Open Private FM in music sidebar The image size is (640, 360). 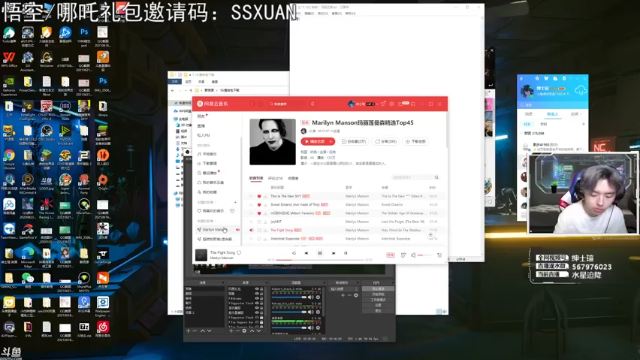click(204, 135)
